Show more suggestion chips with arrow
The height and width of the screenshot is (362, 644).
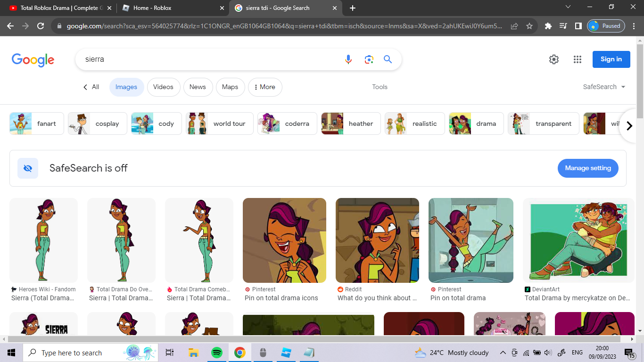tap(629, 126)
